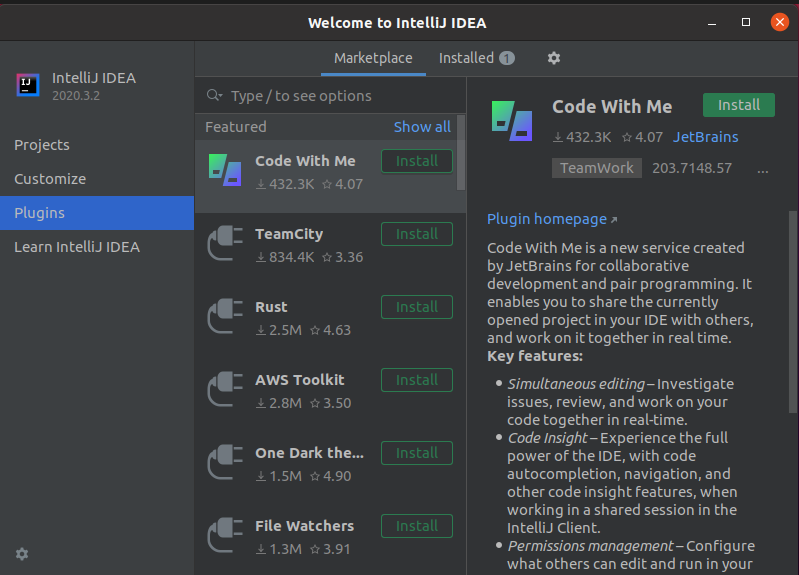799x575 pixels.
Task: Close the Welcome to IntelliJ IDEA window
Action: tap(779, 22)
